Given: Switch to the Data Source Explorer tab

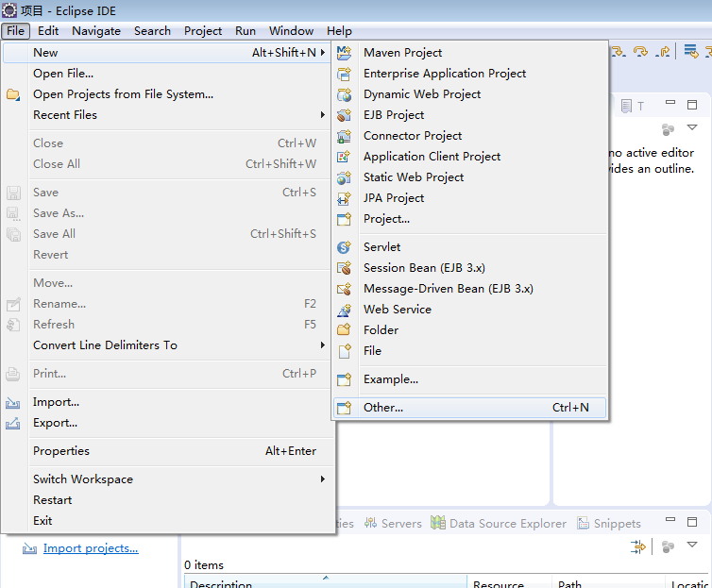Looking at the screenshot, I should 499,523.
